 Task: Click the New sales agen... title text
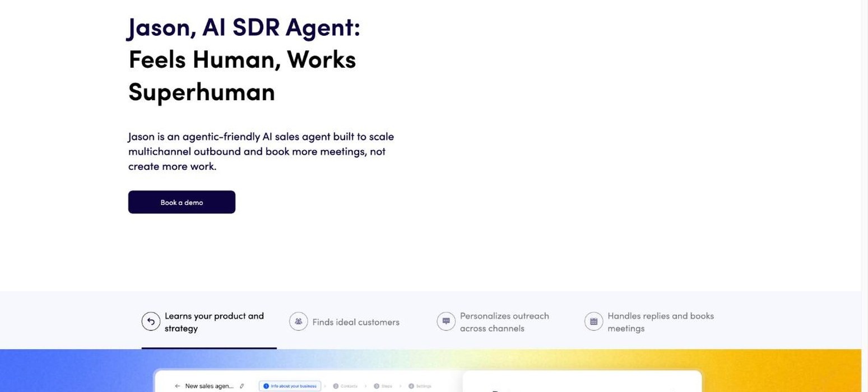click(x=209, y=386)
